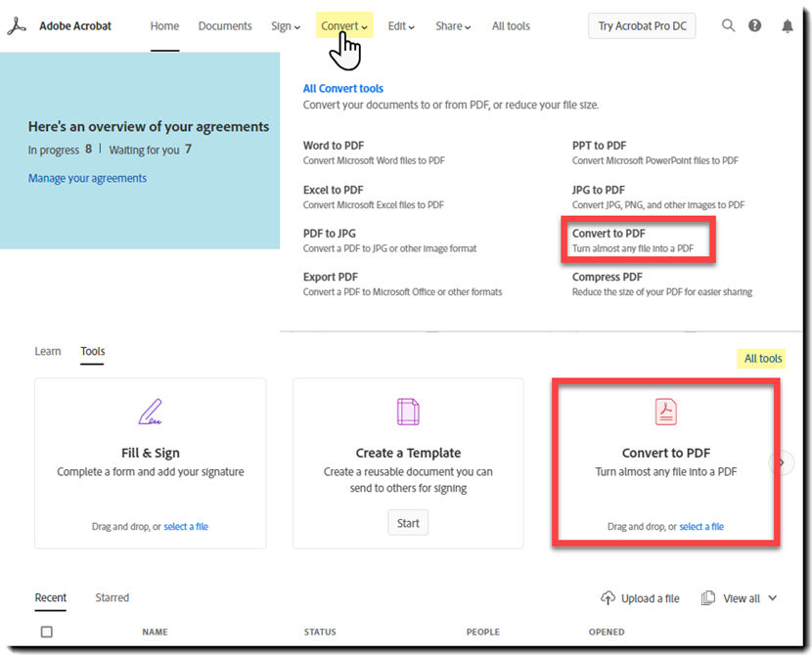
Task: Choose Word to PDF menu entry
Action: 374,153
